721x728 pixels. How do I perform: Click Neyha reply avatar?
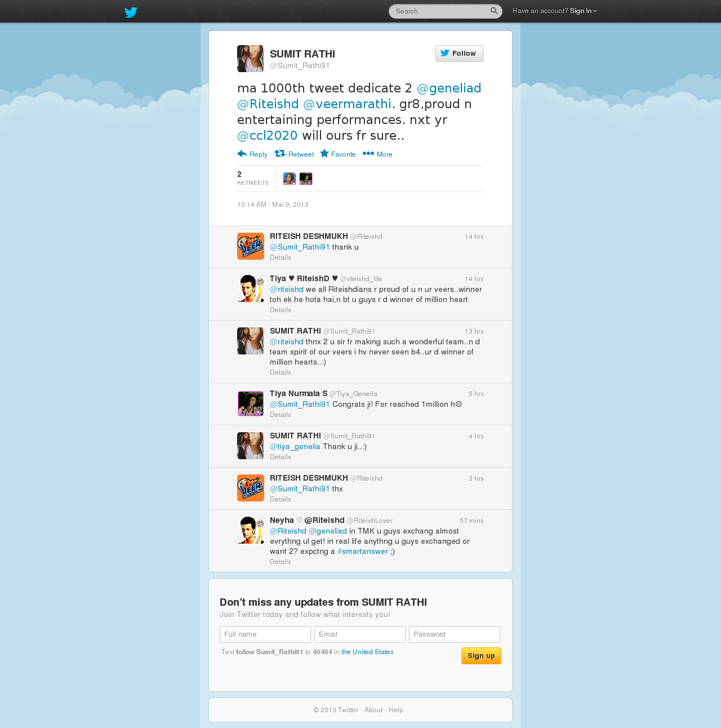click(x=251, y=530)
